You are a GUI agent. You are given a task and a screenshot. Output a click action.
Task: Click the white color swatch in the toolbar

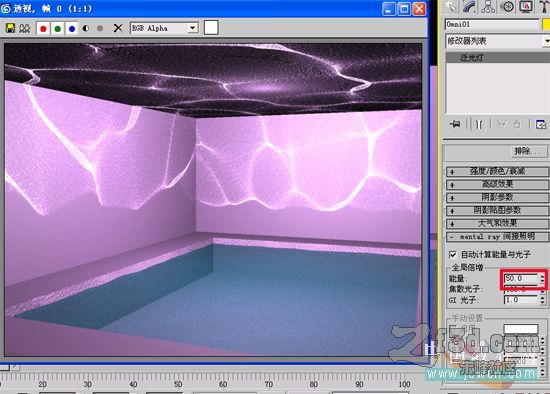tap(211, 27)
